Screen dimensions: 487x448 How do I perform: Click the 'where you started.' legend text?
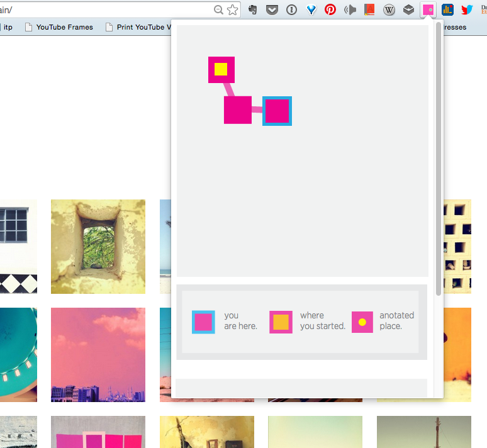322,321
